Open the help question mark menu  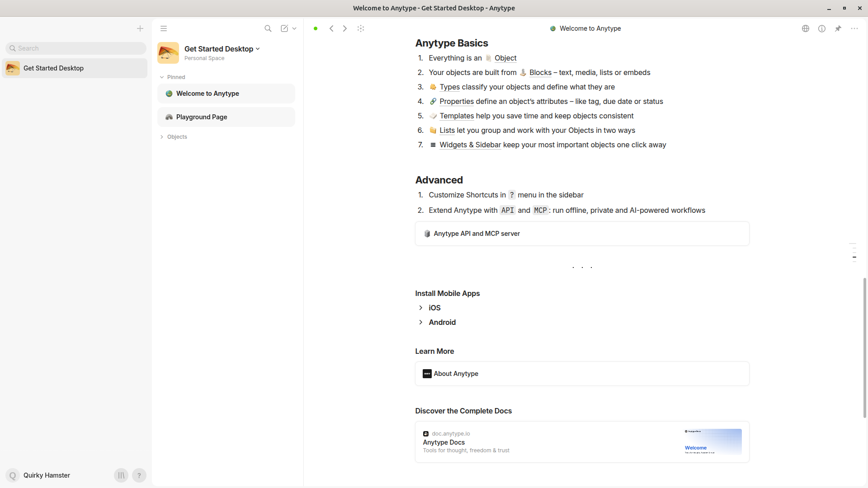coord(139,475)
